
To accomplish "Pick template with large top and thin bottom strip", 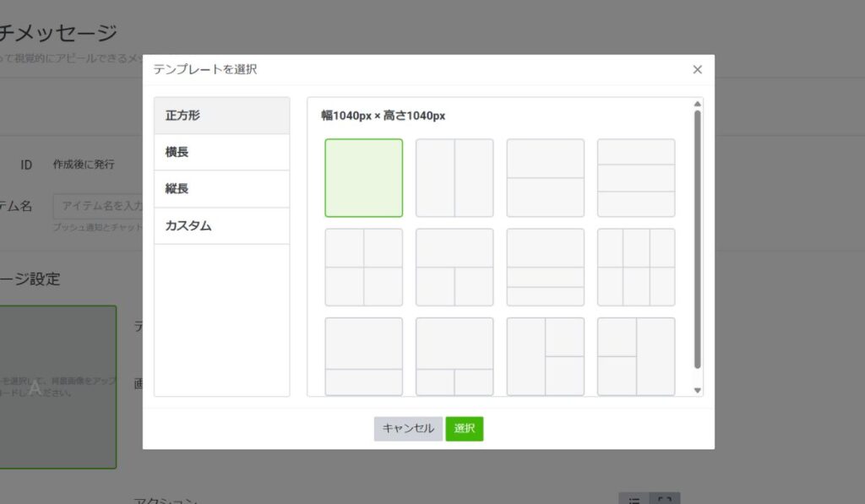I will 363,356.
